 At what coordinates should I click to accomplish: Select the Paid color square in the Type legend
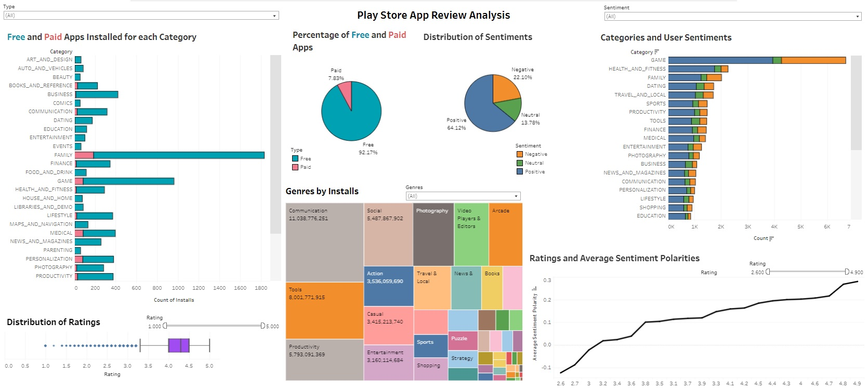(x=295, y=167)
